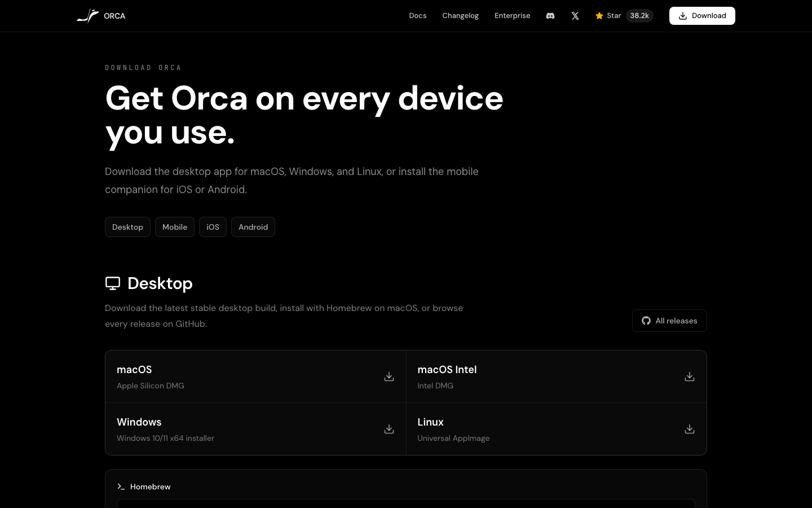Click the 'Intel DMG' text

coord(435,386)
